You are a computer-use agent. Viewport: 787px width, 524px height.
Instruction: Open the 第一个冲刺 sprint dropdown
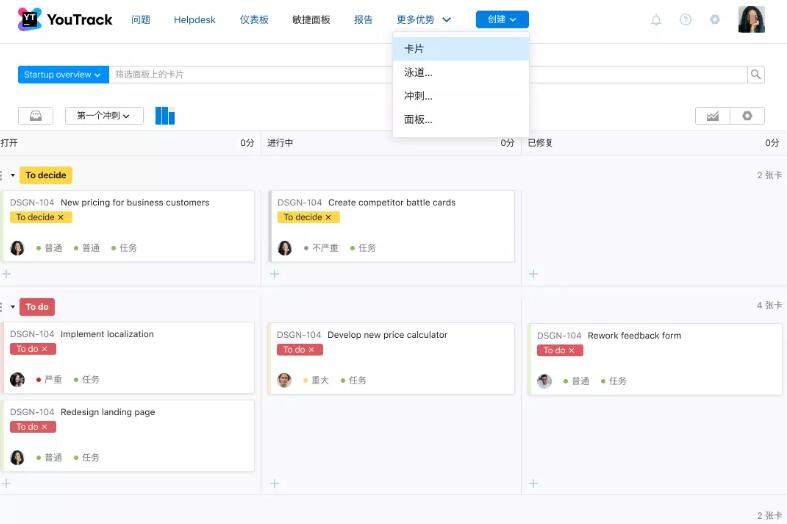click(104, 116)
